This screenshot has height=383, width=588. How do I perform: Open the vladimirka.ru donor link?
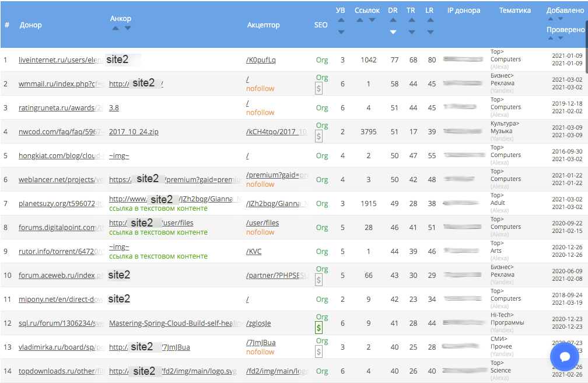(61, 347)
